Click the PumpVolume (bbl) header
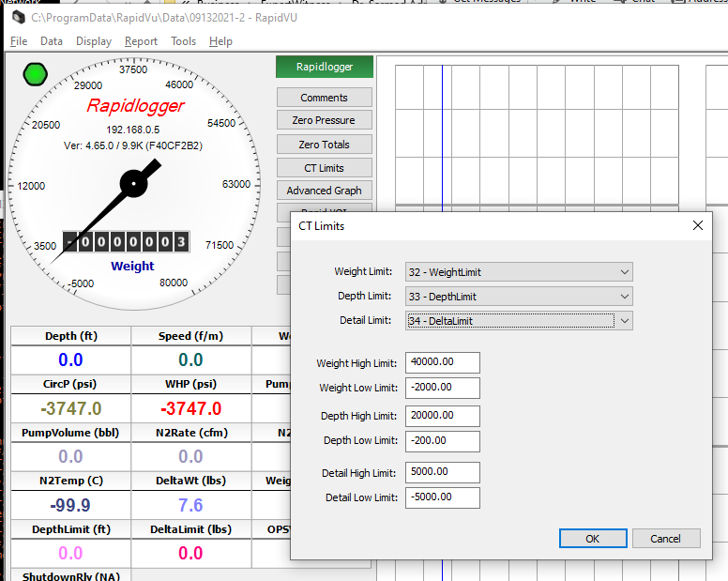 click(x=71, y=433)
